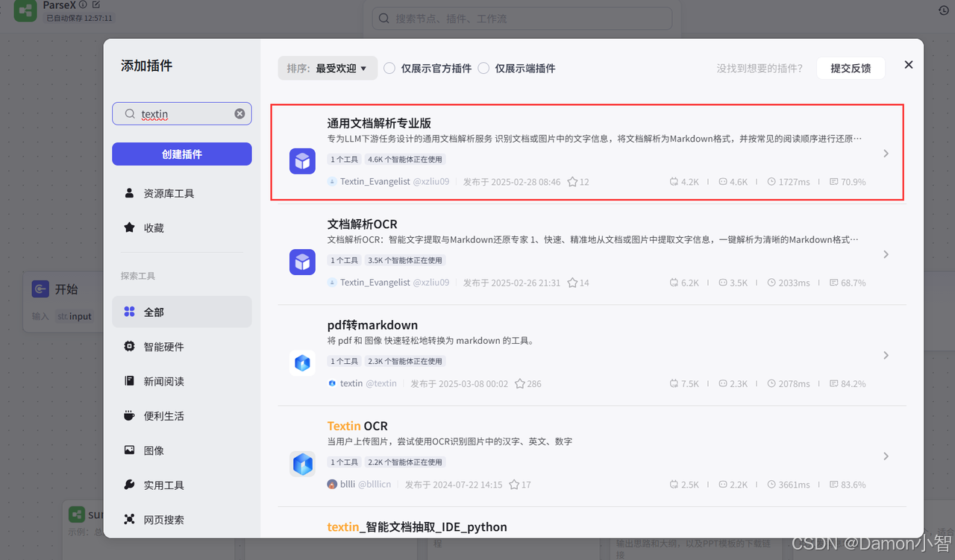Click the edit icon next to ParseX
Image resolution: width=955 pixels, height=560 pixels.
(x=95, y=4)
